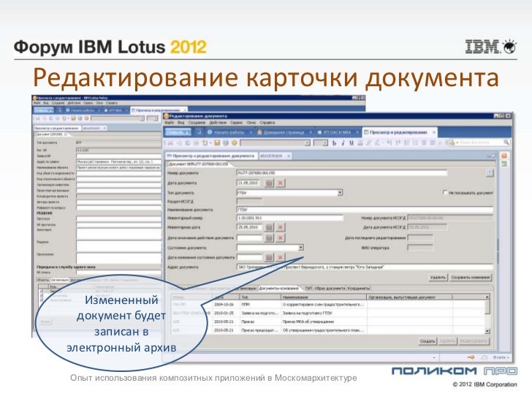Open the font size dropdown in front toolbar

[x=325, y=142]
